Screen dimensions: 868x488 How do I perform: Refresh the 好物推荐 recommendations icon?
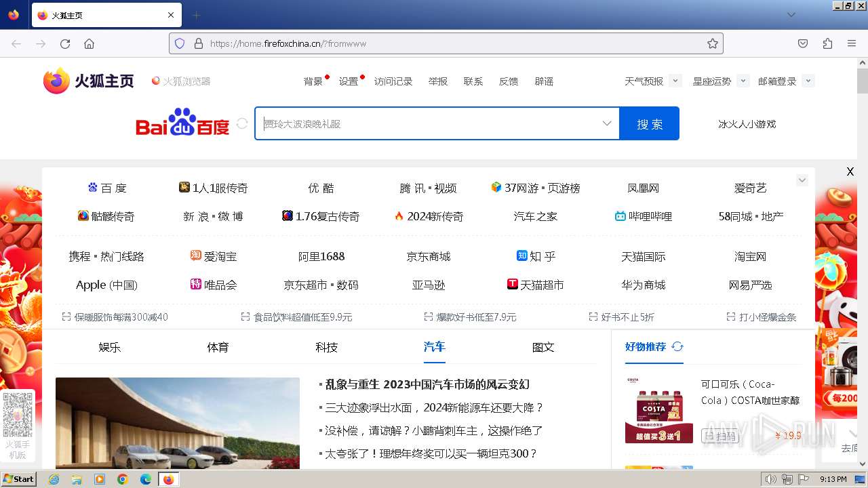pyautogui.click(x=677, y=346)
